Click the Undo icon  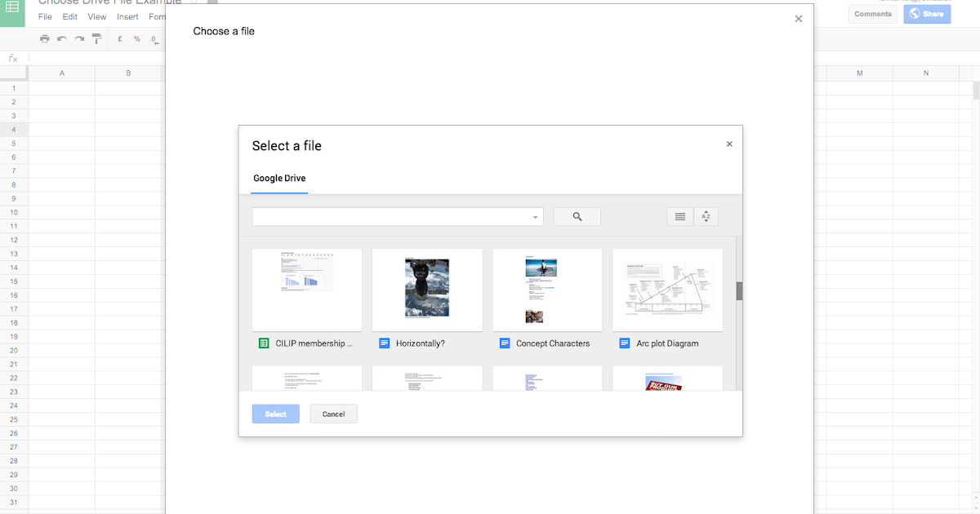pyautogui.click(x=62, y=38)
